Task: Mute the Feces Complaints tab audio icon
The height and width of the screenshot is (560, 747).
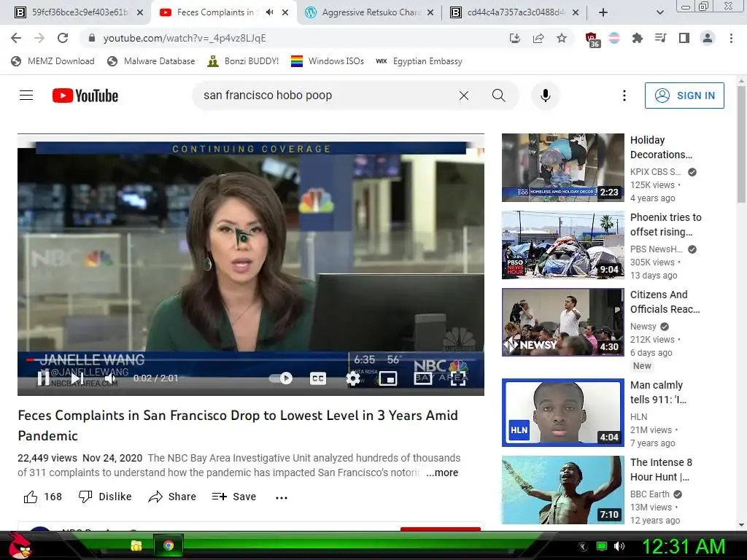Action: (270, 12)
